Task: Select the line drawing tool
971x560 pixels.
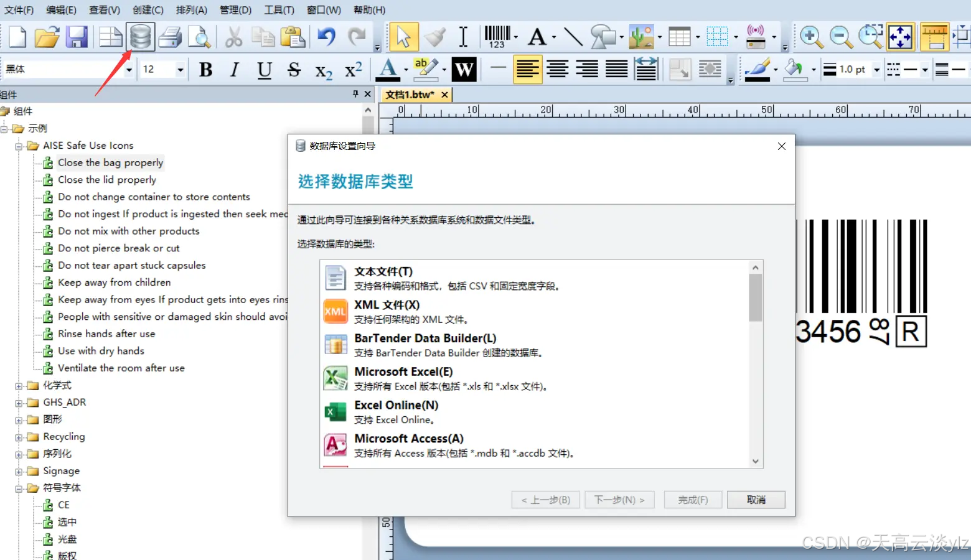Action: [573, 37]
